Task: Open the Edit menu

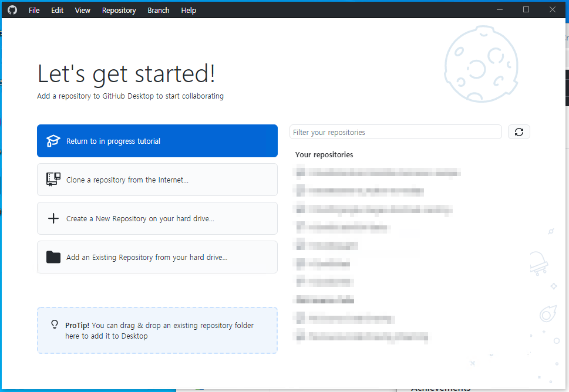Action: [58, 10]
